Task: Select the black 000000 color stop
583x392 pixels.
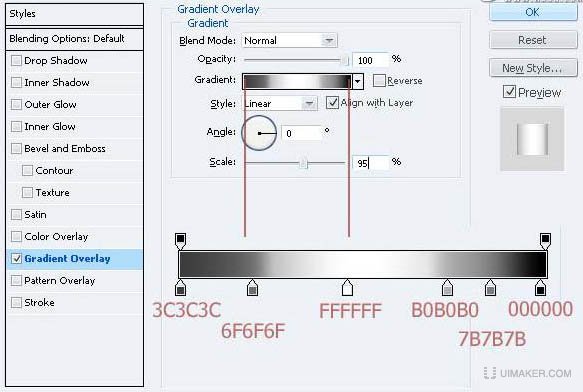Action: (x=540, y=288)
